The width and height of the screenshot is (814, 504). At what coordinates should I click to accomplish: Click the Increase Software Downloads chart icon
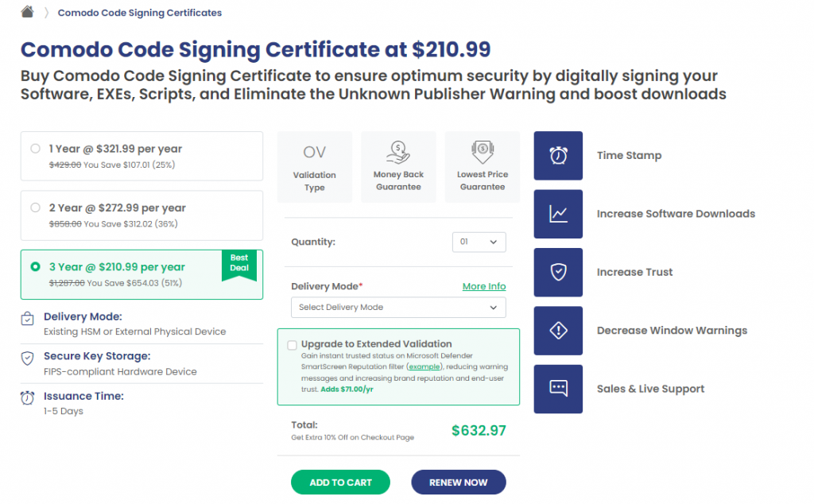click(x=558, y=214)
